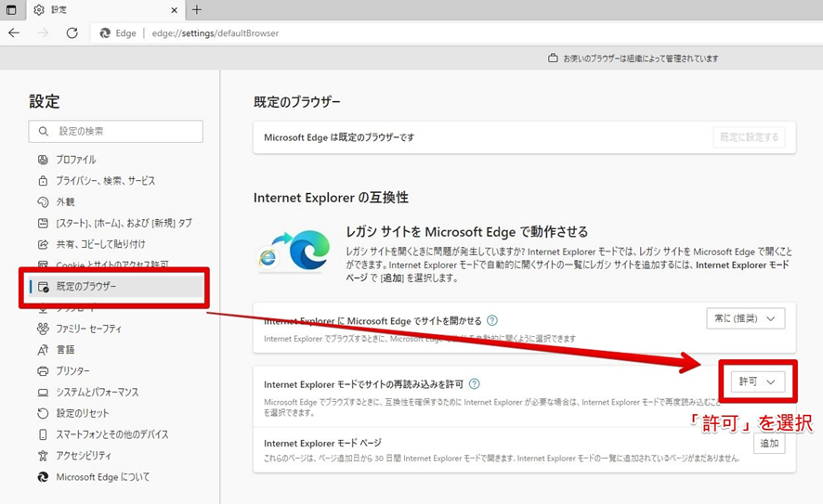823x504 pixels.
Task: Open 外観 settings
Action: 65,202
